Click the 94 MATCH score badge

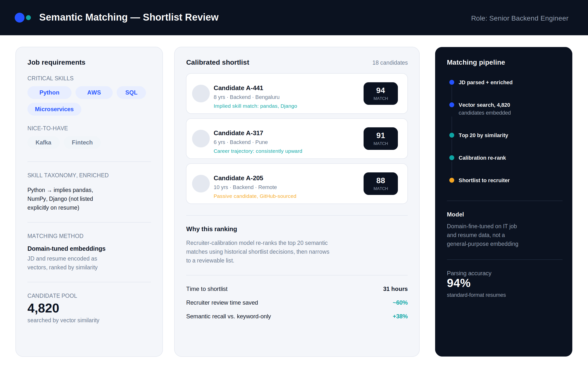pyautogui.click(x=380, y=94)
